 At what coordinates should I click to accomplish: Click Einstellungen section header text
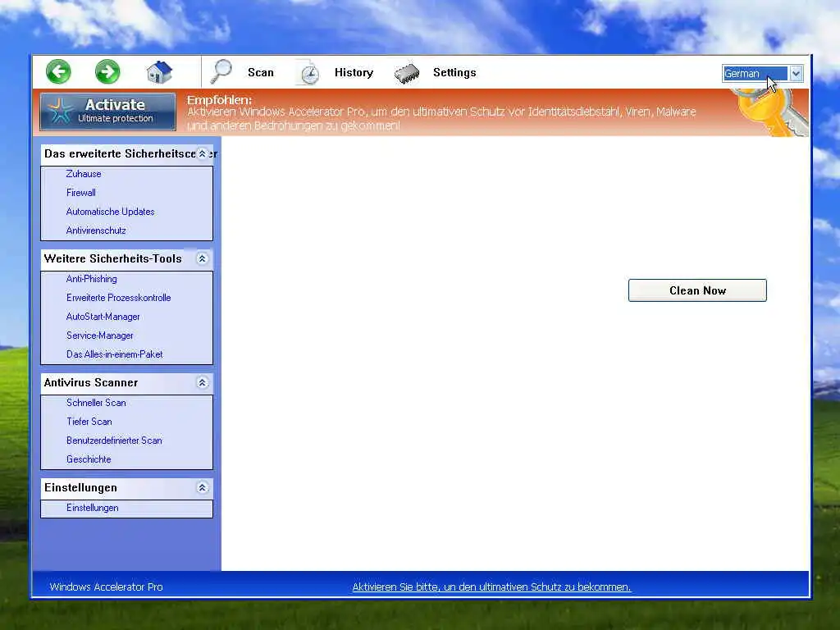(x=80, y=487)
